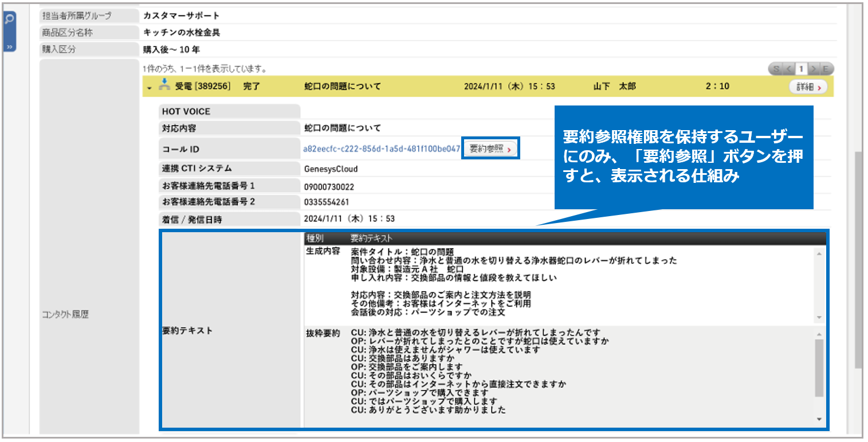Click the 要約テキスト column header in table

point(371,238)
